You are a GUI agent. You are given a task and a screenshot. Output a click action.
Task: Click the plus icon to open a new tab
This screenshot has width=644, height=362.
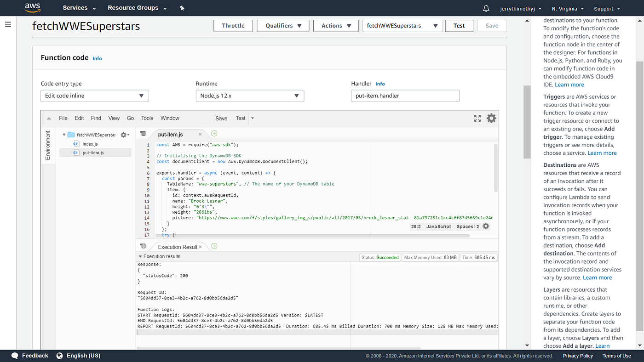pyautogui.click(x=214, y=134)
